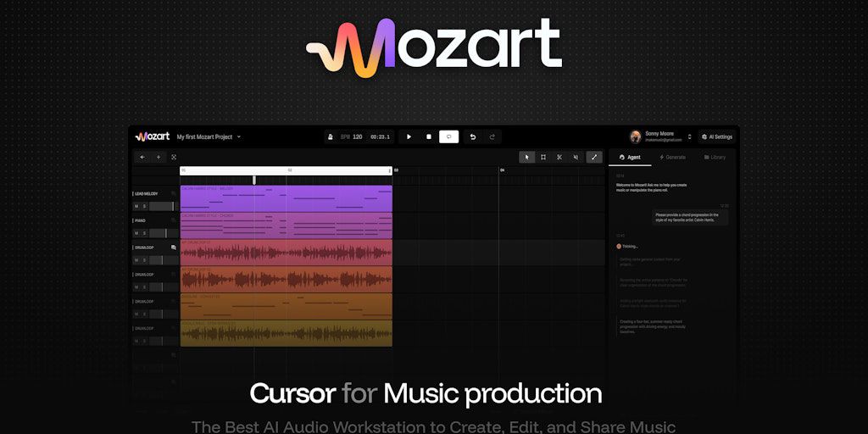The height and width of the screenshot is (434, 868).
Task: Select the Piano track name
Action: click(140, 220)
